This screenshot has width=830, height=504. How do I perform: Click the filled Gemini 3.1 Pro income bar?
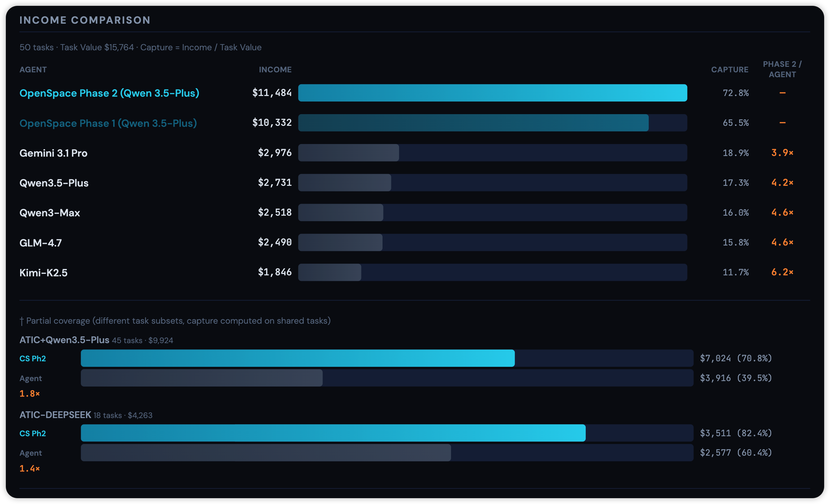[x=348, y=153]
